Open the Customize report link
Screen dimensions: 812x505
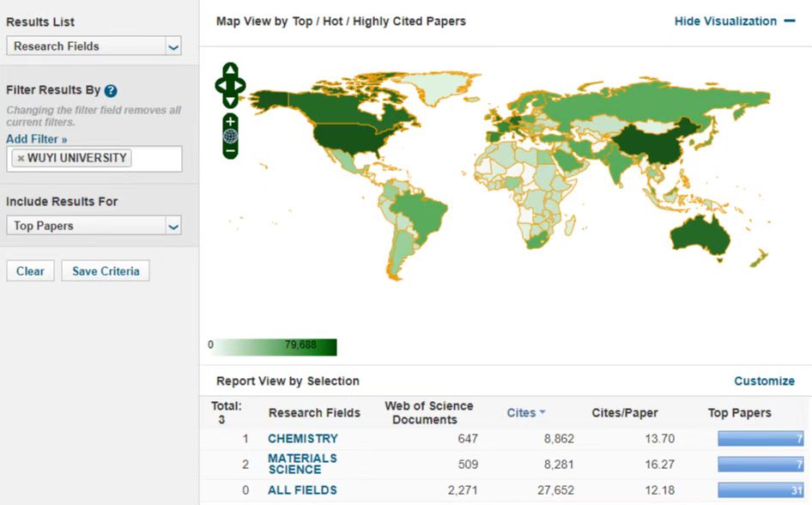(764, 381)
